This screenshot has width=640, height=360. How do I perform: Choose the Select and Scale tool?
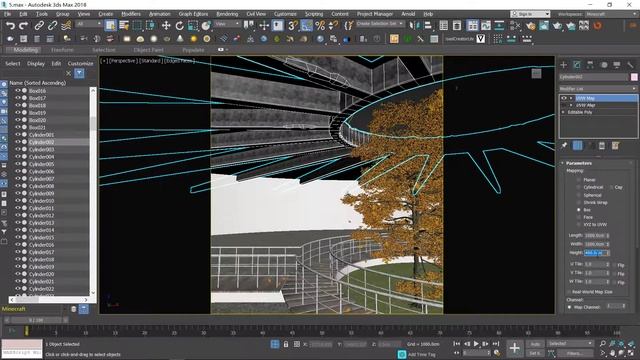[x=193, y=26]
